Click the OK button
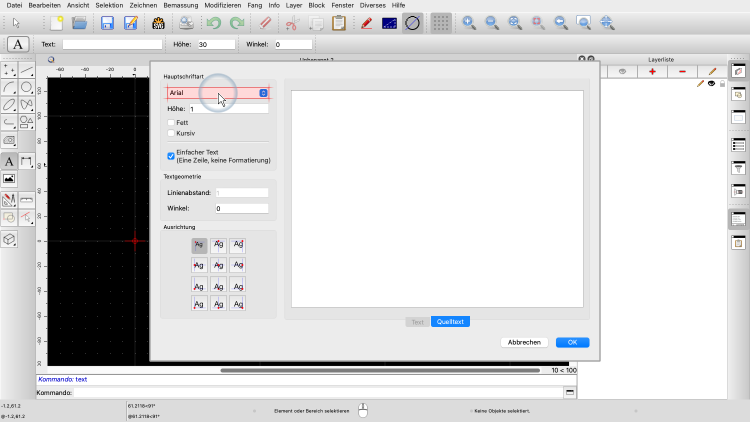750x422 pixels. (572, 342)
